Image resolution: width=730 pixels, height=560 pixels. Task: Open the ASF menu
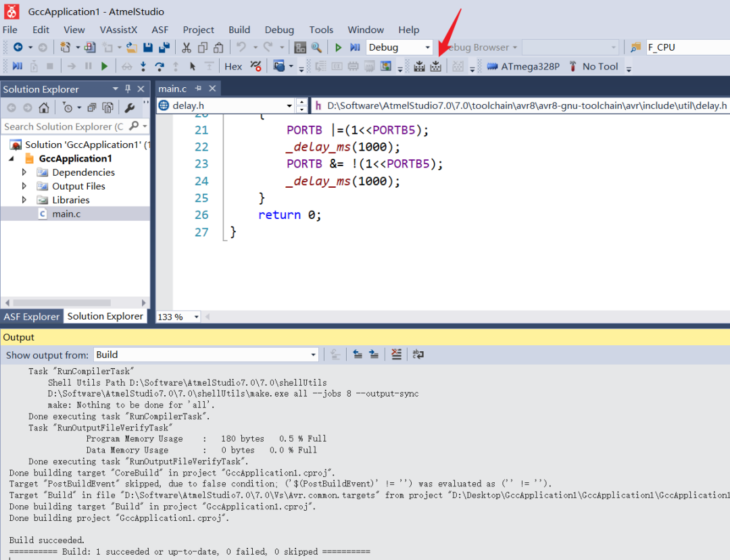coord(160,30)
